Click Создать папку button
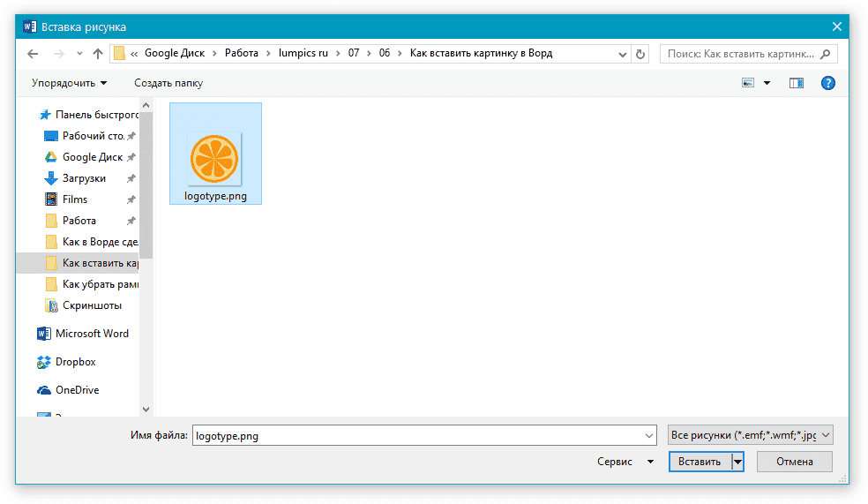This screenshot has width=868, height=504. point(168,83)
